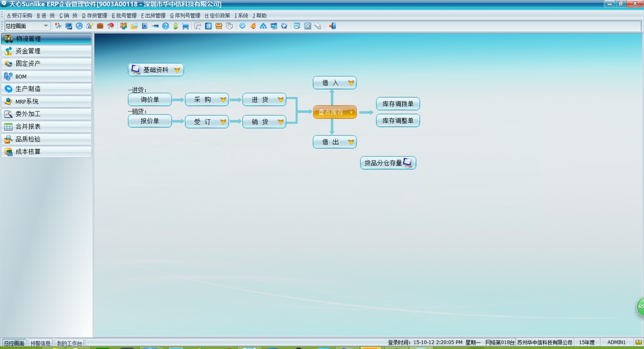Open the G 序列号管理 menu
Screen dimensions: 644x349
pos(185,15)
